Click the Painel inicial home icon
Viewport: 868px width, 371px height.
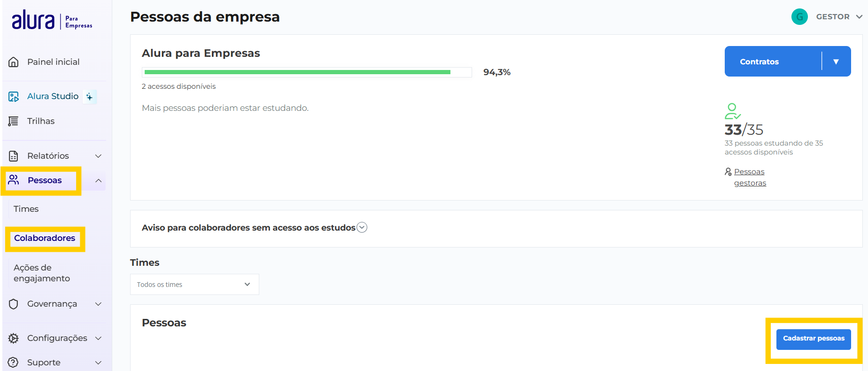click(14, 62)
